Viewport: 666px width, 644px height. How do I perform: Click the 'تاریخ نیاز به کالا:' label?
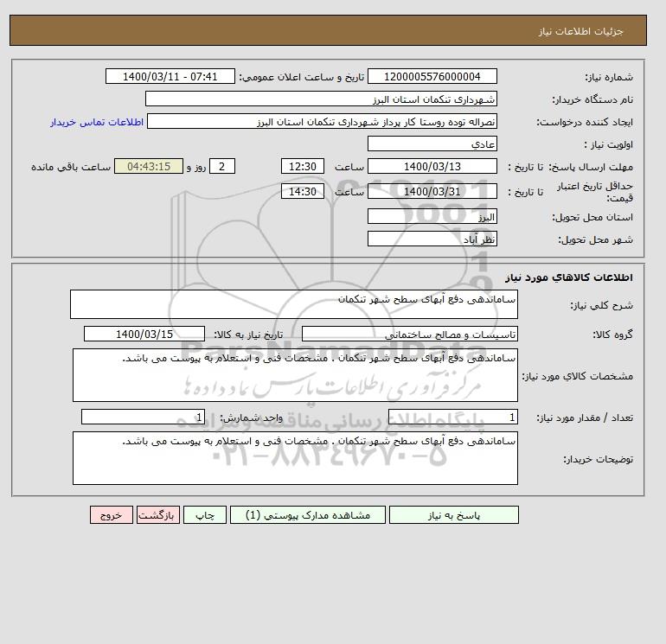(x=248, y=335)
